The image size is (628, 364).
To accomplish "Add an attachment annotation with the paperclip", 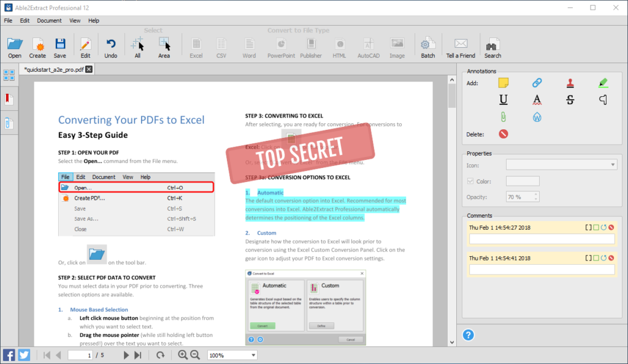I will click(504, 117).
